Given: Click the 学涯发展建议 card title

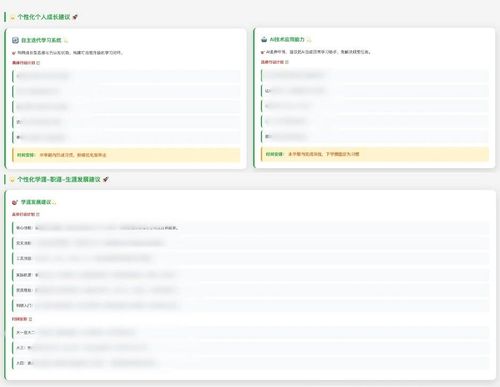Looking at the screenshot, I should [x=36, y=202].
